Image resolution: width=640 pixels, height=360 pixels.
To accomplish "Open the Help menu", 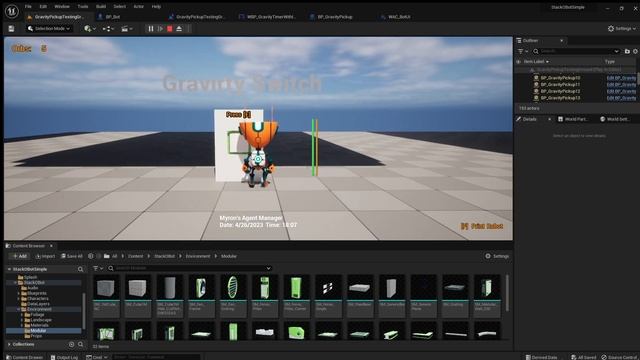I will click(156, 7).
